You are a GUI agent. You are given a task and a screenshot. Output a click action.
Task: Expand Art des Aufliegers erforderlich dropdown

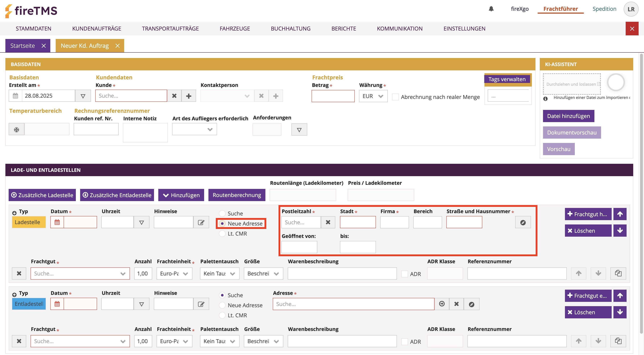[x=194, y=129]
